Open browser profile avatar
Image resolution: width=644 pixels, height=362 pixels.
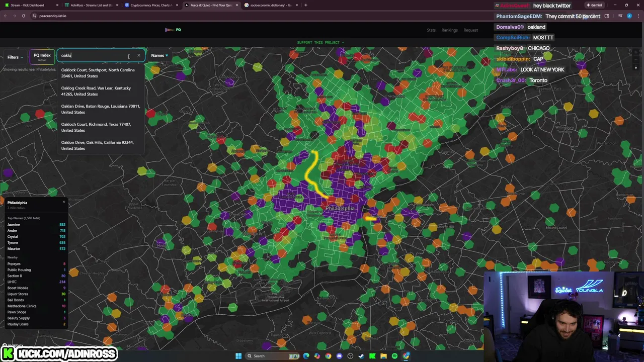(x=629, y=16)
